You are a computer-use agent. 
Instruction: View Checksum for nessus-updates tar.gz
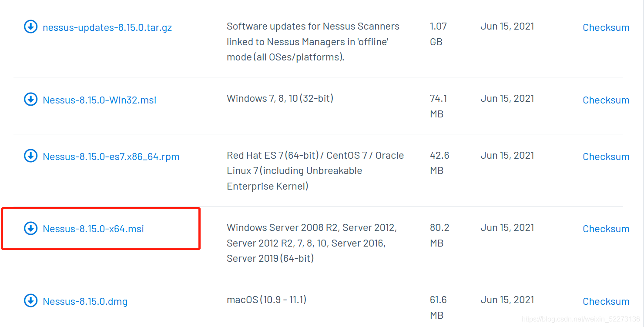click(x=606, y=27)
